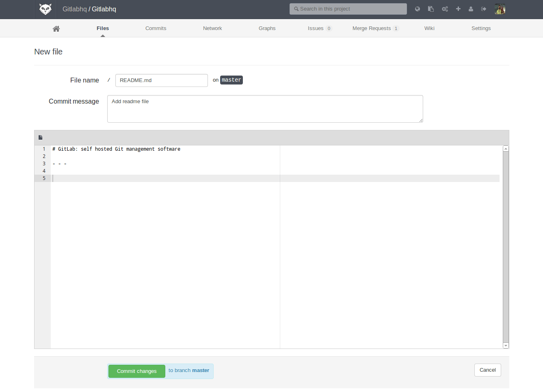This screenshot has width=543, height=392.
Task: Switch to the Commits tab
Action: (156, 28)
